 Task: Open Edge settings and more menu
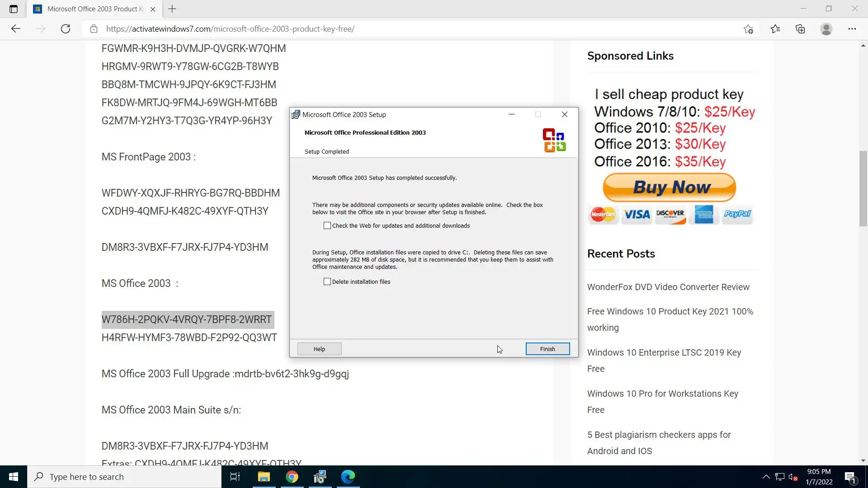point(852,29)
